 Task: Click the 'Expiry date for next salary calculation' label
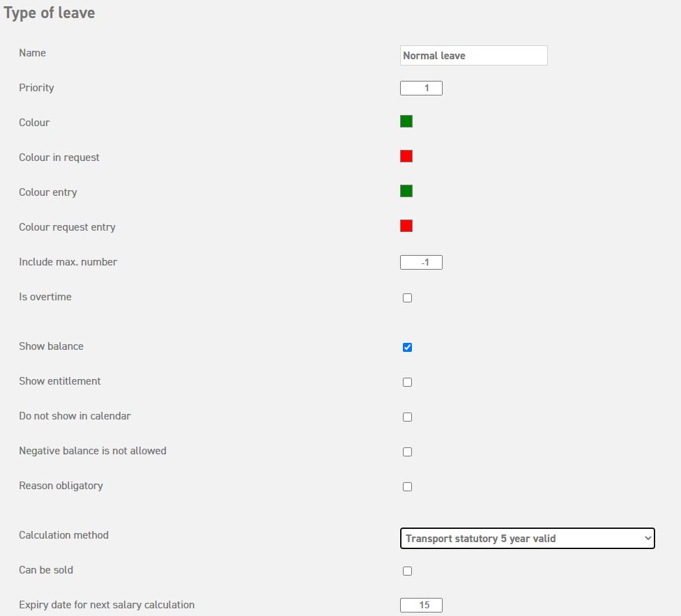click(x=107, y=605)
